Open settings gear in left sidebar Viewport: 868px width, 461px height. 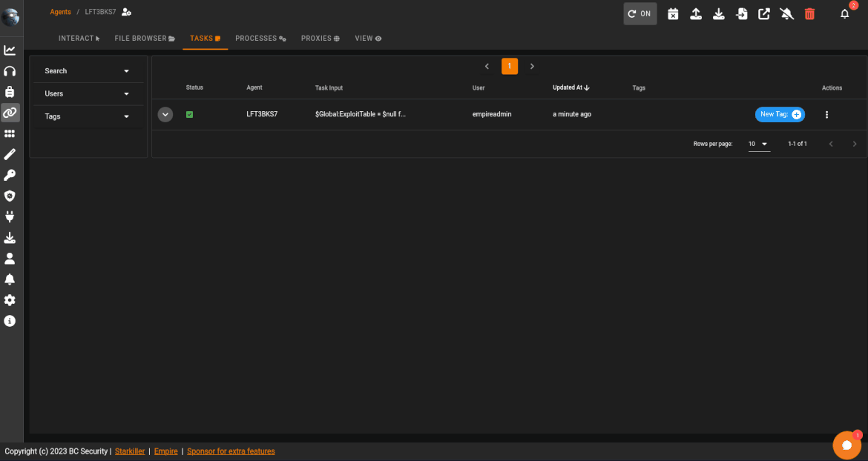pos(10,300)
